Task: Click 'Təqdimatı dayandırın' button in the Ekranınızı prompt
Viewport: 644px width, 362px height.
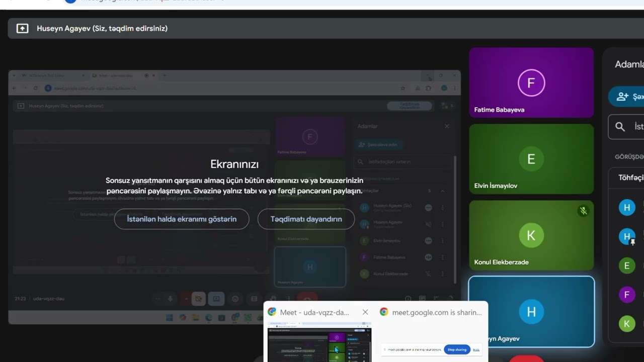Action: click(x=306, y=219)
